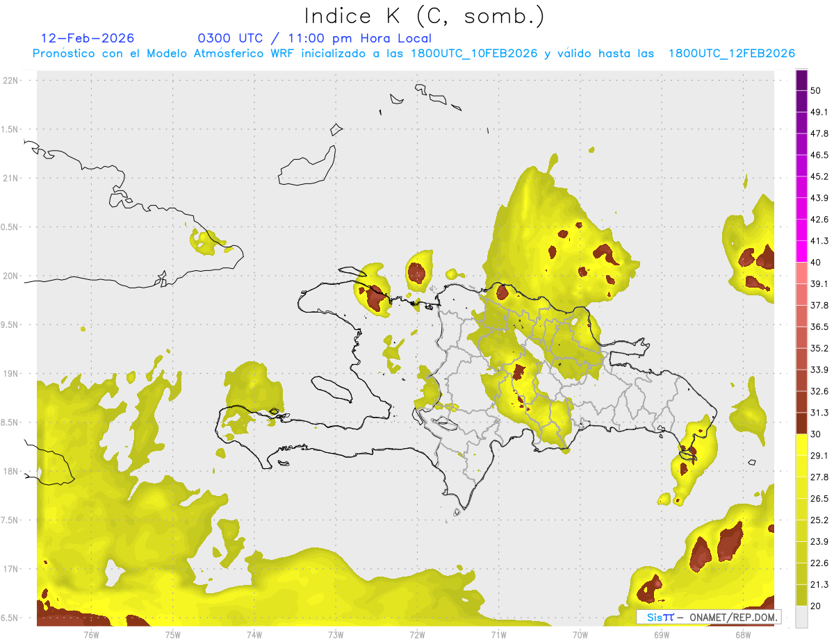
Task: Click legend value "41.3"
Action: click(819, 241)
